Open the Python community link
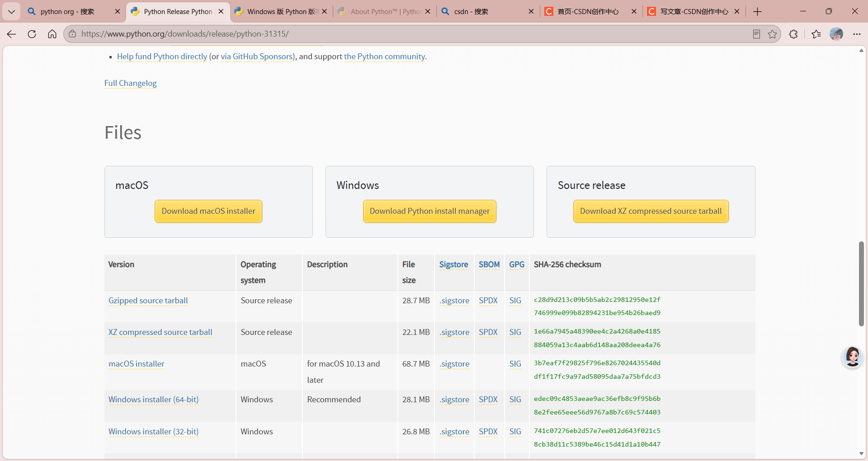Screen dimensions: 868x461 [384, 56]
